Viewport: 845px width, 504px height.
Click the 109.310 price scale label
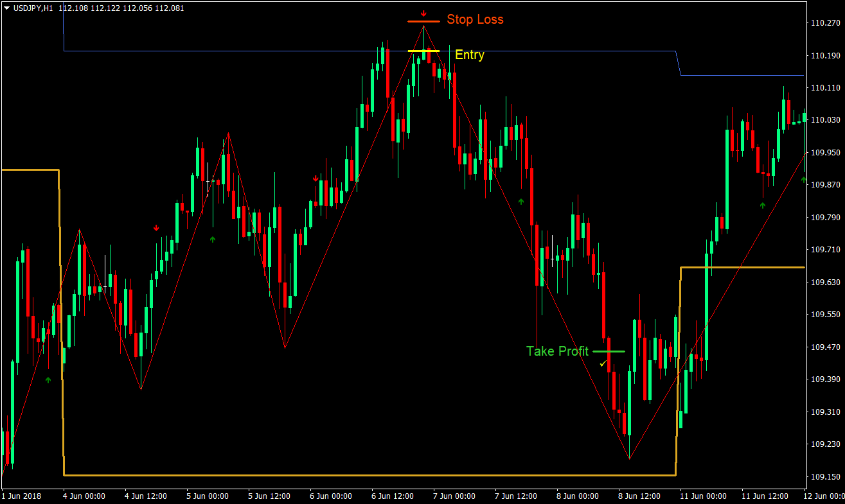(x=826, y=412)
